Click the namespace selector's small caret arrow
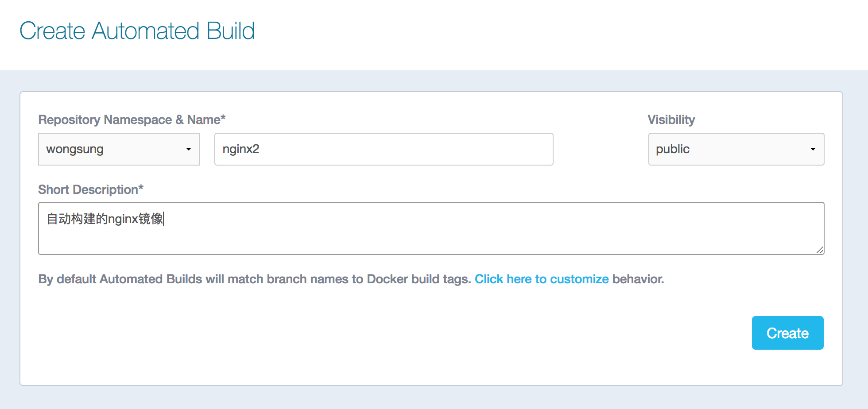 189,149
